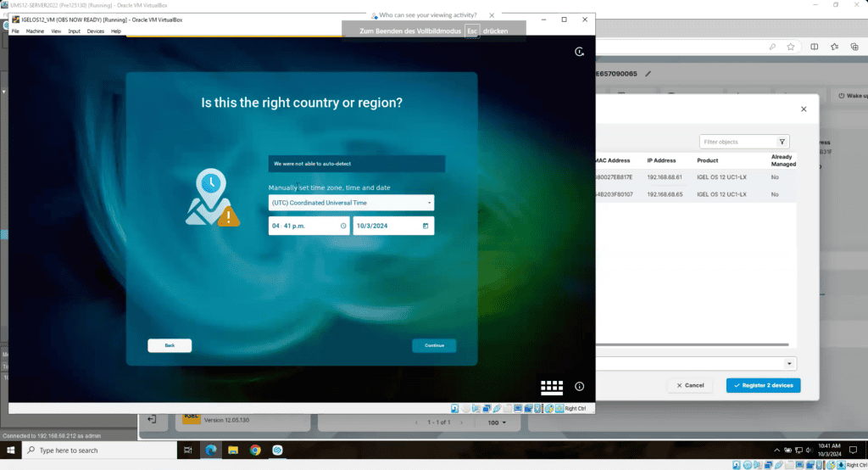Viewport: 868px width, 470px height.
Task: Click the Continue button in IGEL setup
Action: (434, 345)
